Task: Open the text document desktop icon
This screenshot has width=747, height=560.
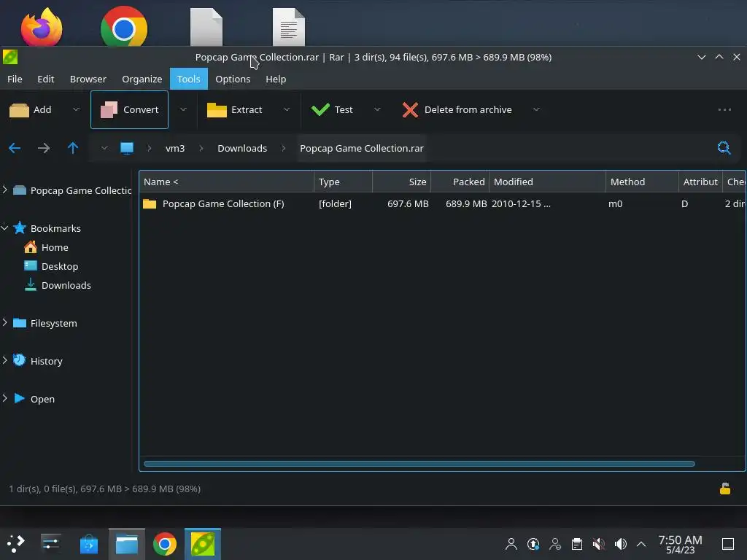Action: [x=289, y=27]
